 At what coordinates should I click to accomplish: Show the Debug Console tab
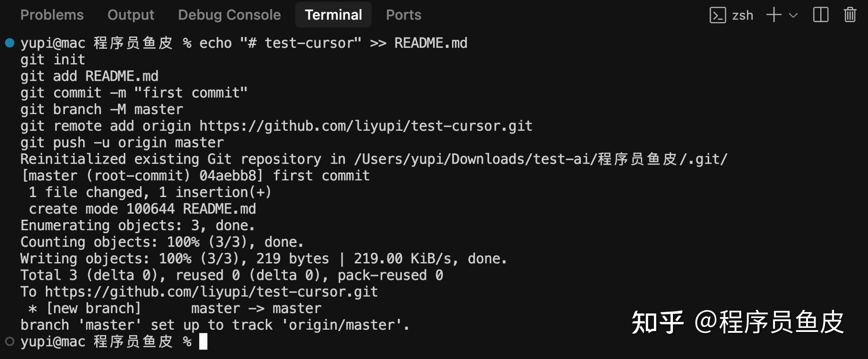(229, 15)
